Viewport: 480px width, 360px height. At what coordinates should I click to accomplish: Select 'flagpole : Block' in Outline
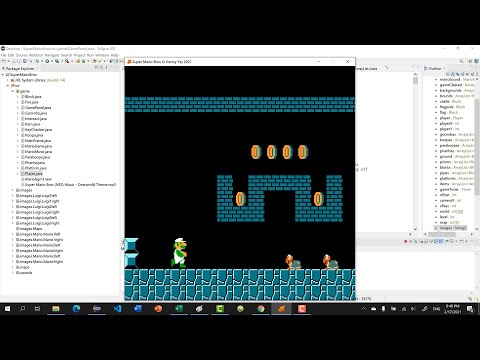click(x=450, y=107)
